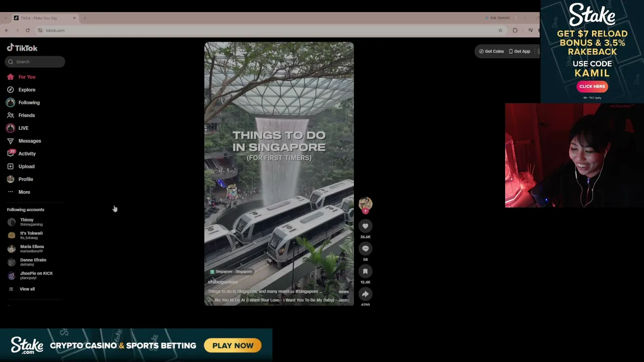The height and width of the screenshot is (362, 644).
Task: Click the TikTok logo in the sidebar
Action: (x=22, y=48)
